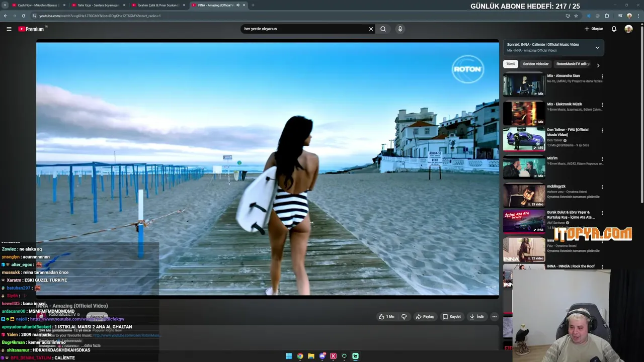Open Chrome from the taskbar
Viewport: 644px width, 362px height.
click(x=300, y=356)
